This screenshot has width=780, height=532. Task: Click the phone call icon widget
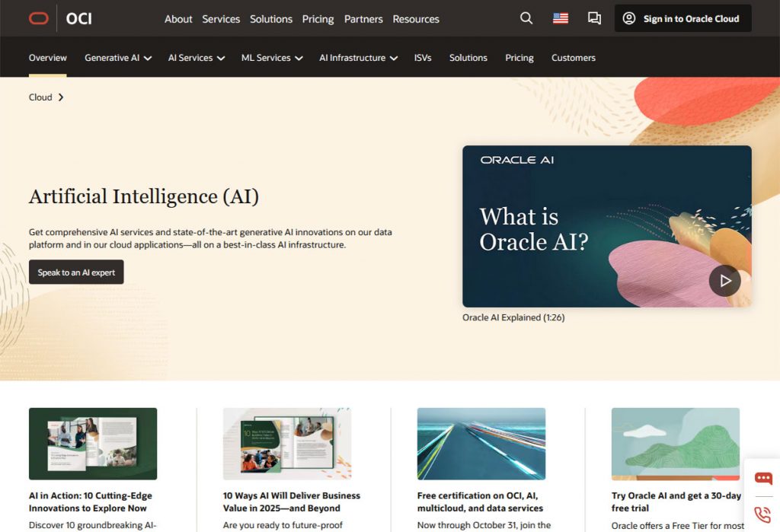(762, 514)
